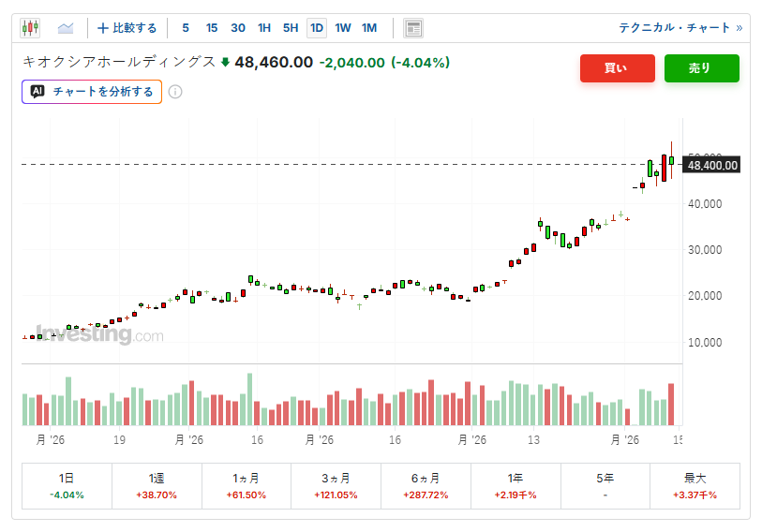This screenshot has width=762, height=532.
Task: Select the 6ヵ月 period cell
Action: (x=426, y=486)
